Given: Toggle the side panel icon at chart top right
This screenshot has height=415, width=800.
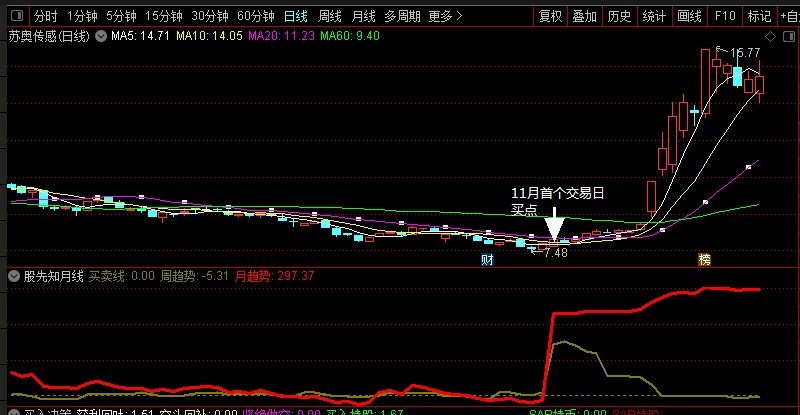Looking at the screenshot, I should 789,36.
